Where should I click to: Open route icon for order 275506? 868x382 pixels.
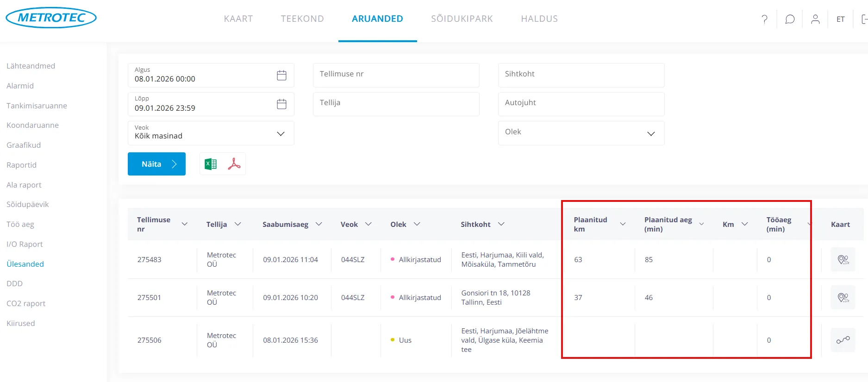click(x=843, y=340)
